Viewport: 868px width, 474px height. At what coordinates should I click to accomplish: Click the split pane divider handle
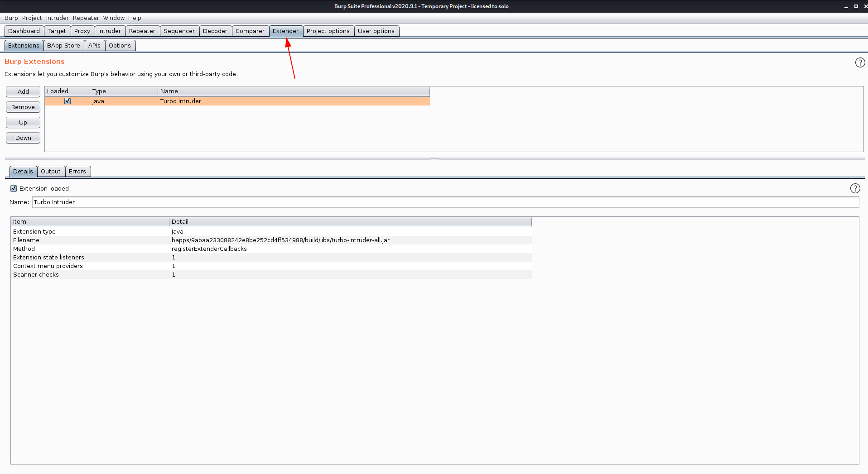[x=434, y=158]
